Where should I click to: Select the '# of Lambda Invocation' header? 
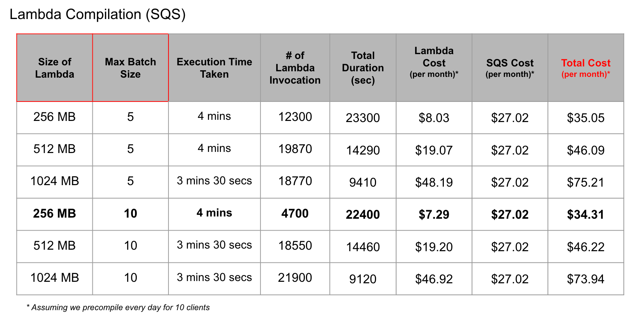295,68
